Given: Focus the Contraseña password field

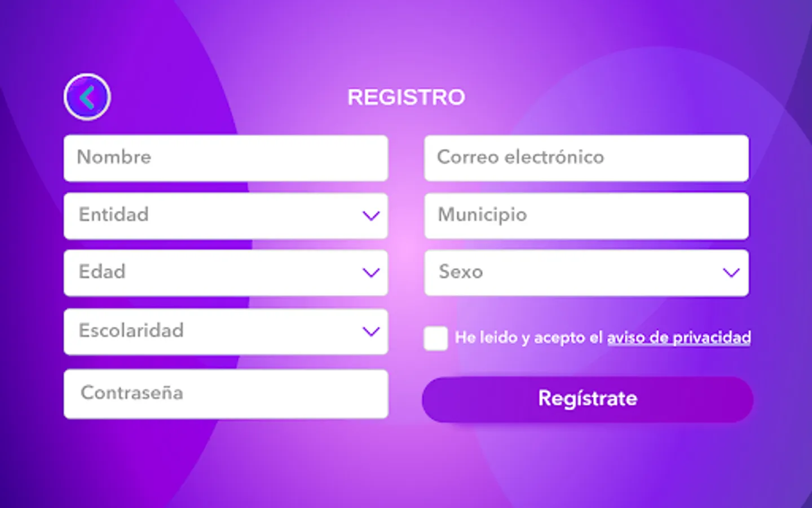Looking at the screenshot, I should coord(226,393).
